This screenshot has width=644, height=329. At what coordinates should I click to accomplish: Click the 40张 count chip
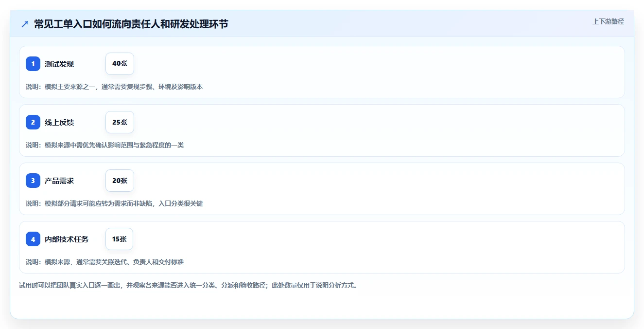tap(120, 64)
